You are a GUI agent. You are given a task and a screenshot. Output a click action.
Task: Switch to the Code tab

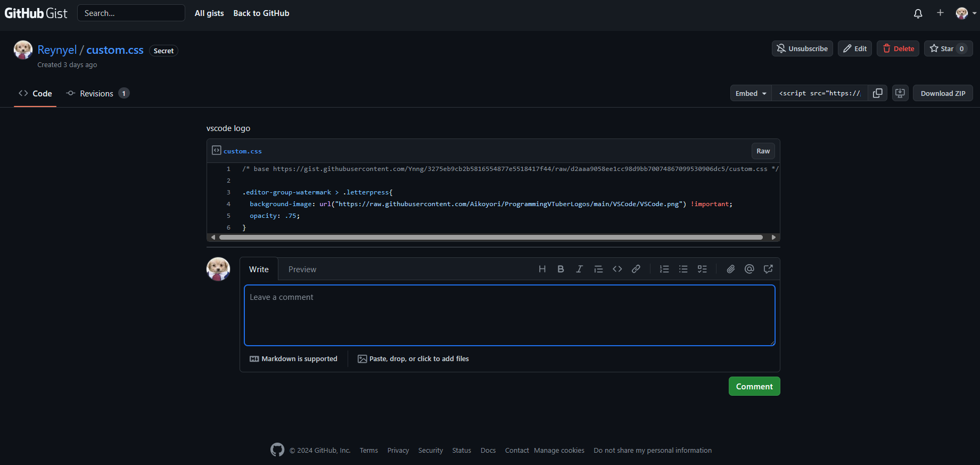(x=35, y=93)
